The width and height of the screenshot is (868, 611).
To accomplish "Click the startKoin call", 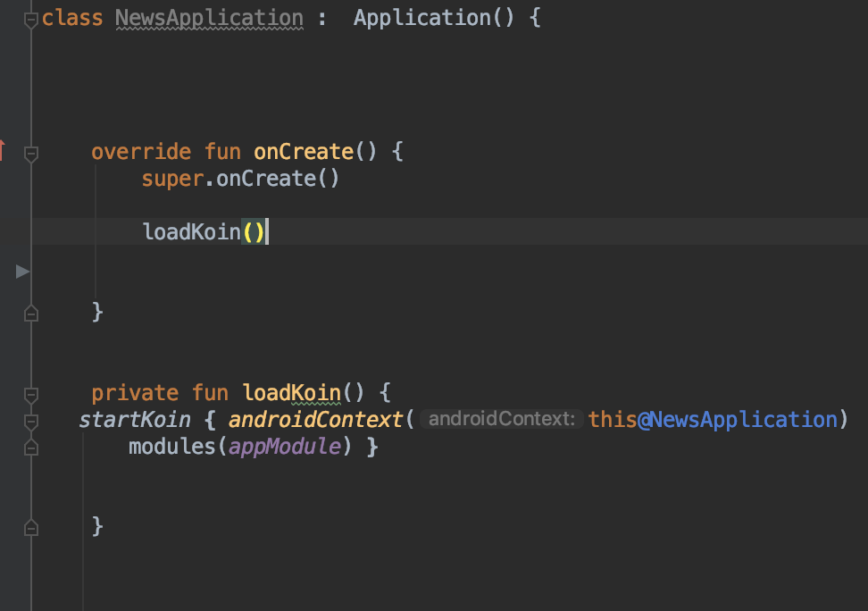I will pyautogui.click(x=135, y=419).
